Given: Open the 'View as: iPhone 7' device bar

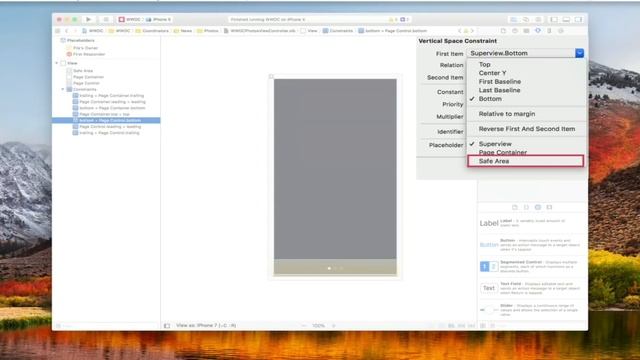Looking at the screenshot, I should 206,326.
